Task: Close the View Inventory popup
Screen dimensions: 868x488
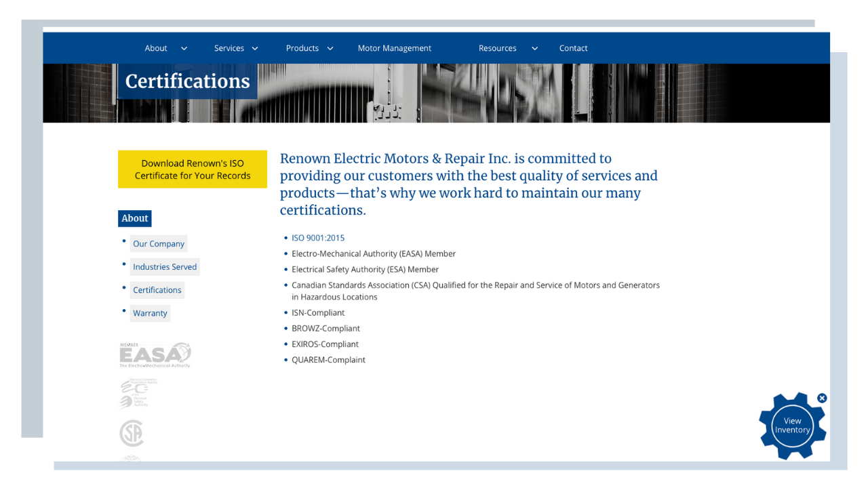Action: coord(822,399)
